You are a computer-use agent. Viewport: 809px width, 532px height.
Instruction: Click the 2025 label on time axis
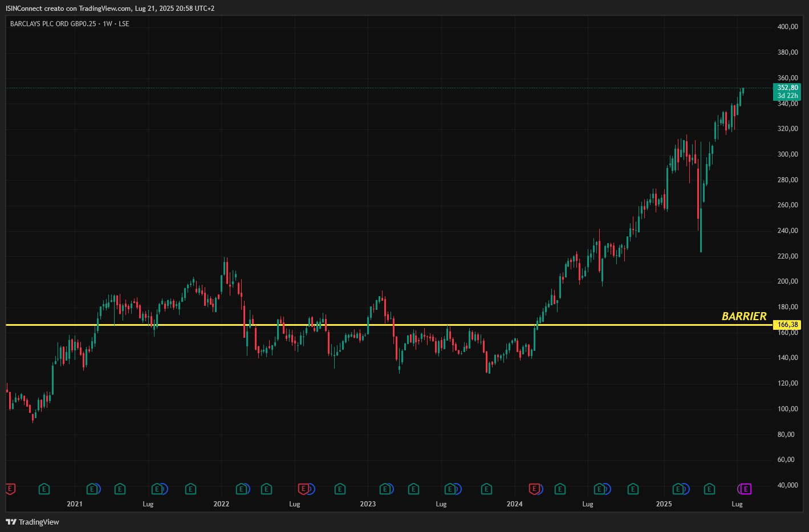[x=664, y=504]
